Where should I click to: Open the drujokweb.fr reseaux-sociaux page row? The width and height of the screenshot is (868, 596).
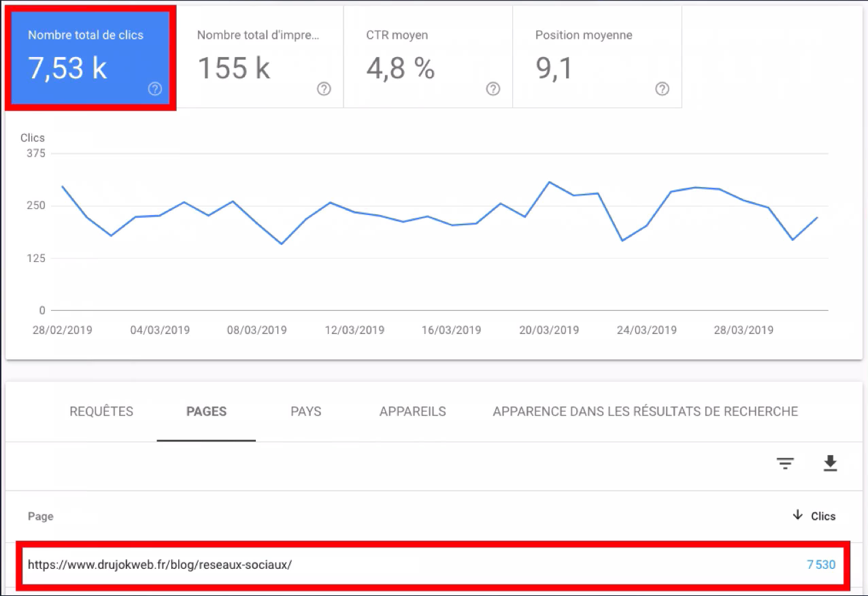(x=433, y=564)
